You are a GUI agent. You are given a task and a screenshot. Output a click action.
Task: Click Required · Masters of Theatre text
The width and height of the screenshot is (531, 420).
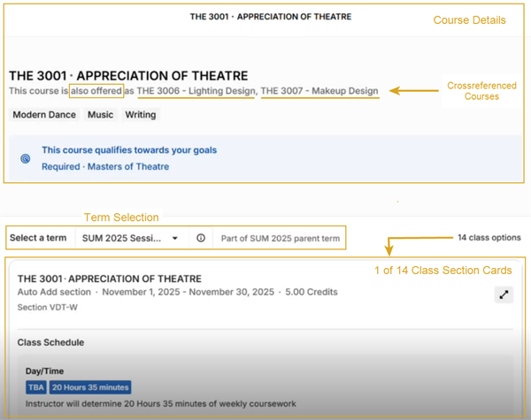105,166
